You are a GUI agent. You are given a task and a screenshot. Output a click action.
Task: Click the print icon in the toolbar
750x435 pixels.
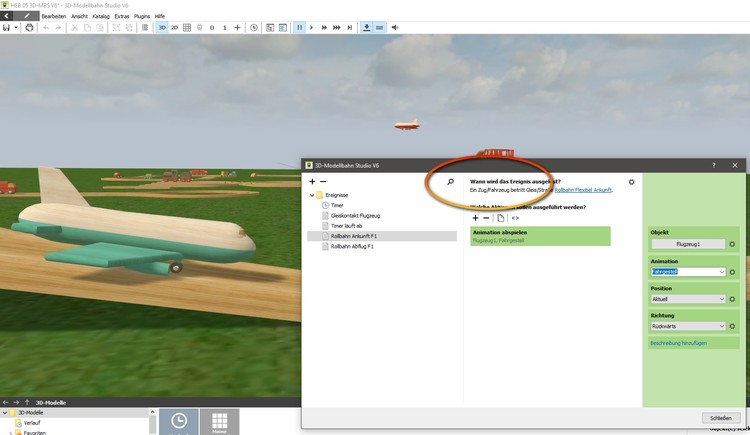pos(29,28)
